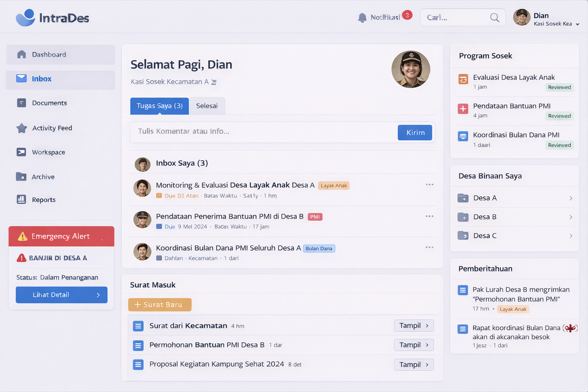Open more options for Pendataan Penerima Bantuan PMI
Screen dimensions: 588x392
430,216
